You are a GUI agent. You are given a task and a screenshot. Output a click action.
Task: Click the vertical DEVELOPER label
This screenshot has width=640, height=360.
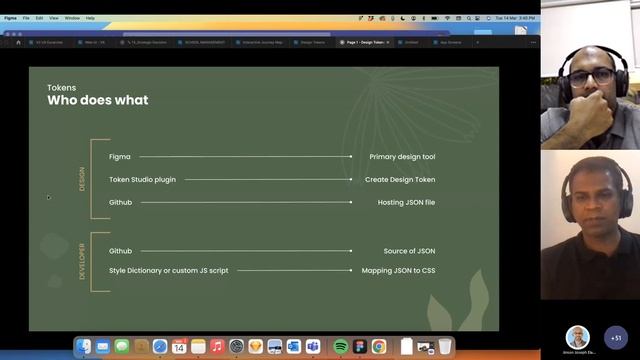[82, 262]
